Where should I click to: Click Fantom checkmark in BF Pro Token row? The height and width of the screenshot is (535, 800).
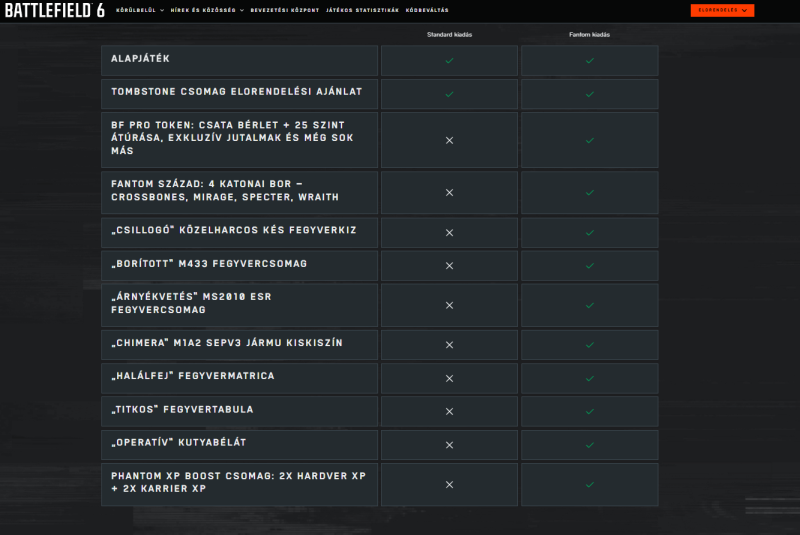click(x=590, y=140)
